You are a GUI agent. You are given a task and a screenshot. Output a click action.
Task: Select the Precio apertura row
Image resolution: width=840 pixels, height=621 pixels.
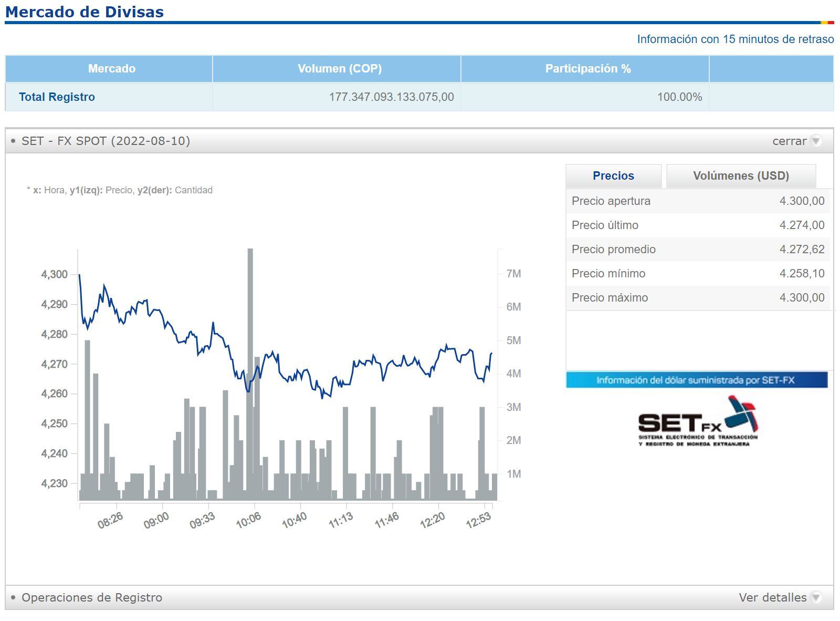(698, 201)
